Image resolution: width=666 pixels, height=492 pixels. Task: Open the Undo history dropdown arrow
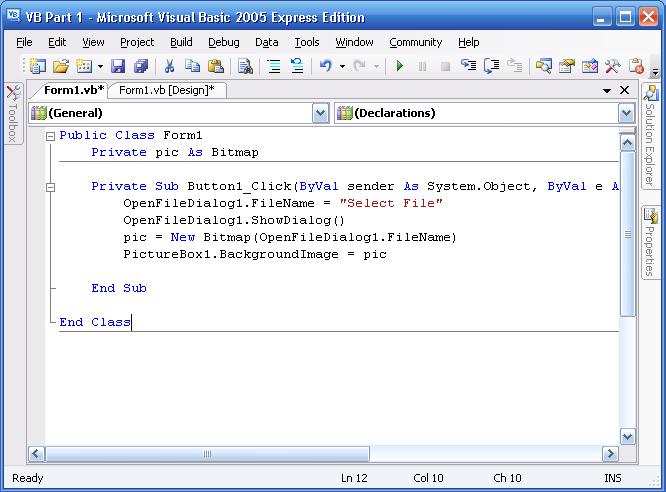(342, 66)
